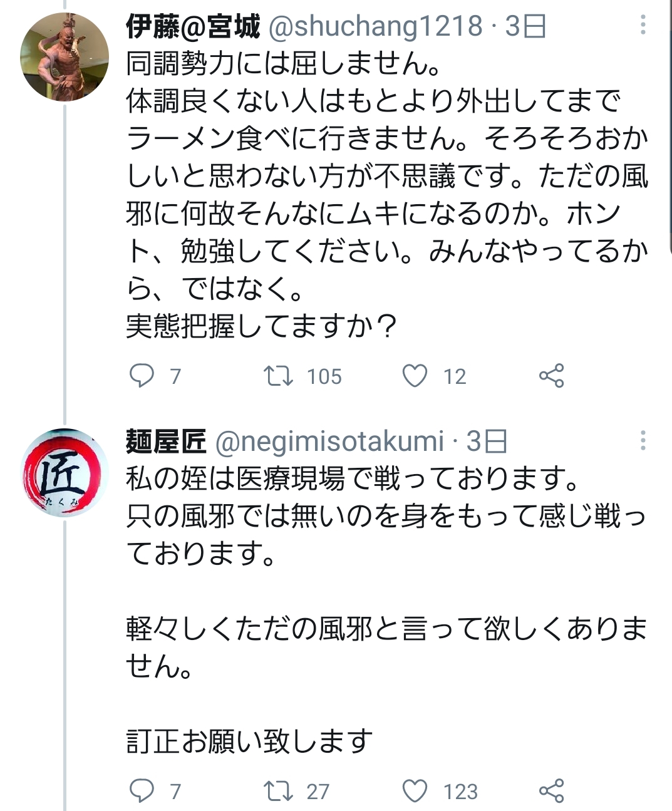Retweet the tweet by 伊藤@宮城
Viewport: 672px width, 811px height.
pyautogui.click(x=278, y=376)
